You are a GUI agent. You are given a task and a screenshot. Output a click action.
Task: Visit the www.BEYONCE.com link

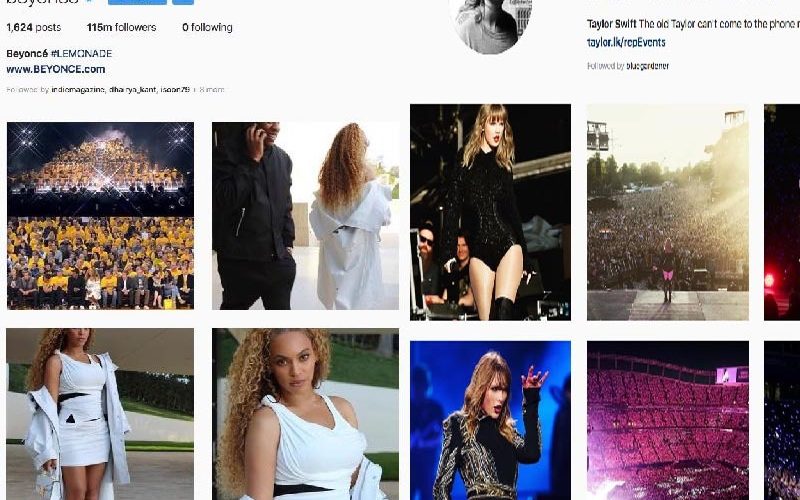pos(56,69)
